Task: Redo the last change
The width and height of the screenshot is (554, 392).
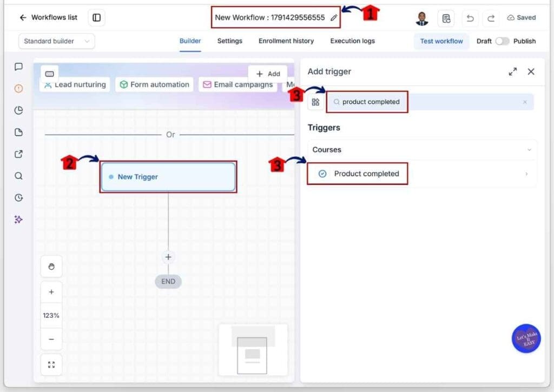Action: coord(491,18)
